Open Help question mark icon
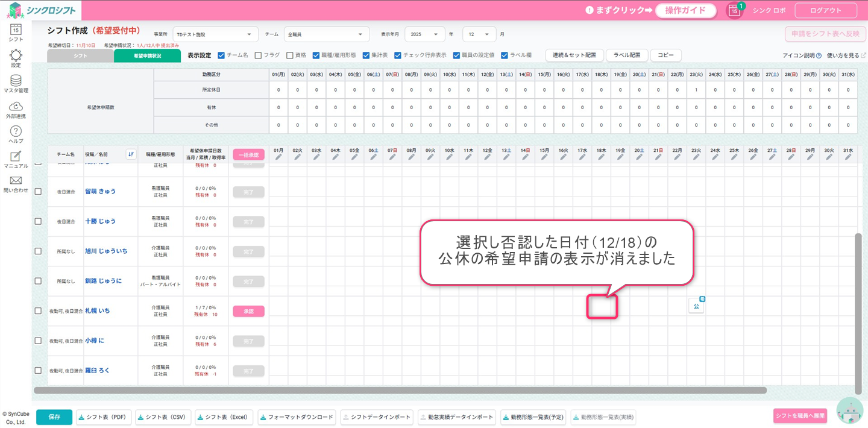868x428 pixels. [16, 131]
